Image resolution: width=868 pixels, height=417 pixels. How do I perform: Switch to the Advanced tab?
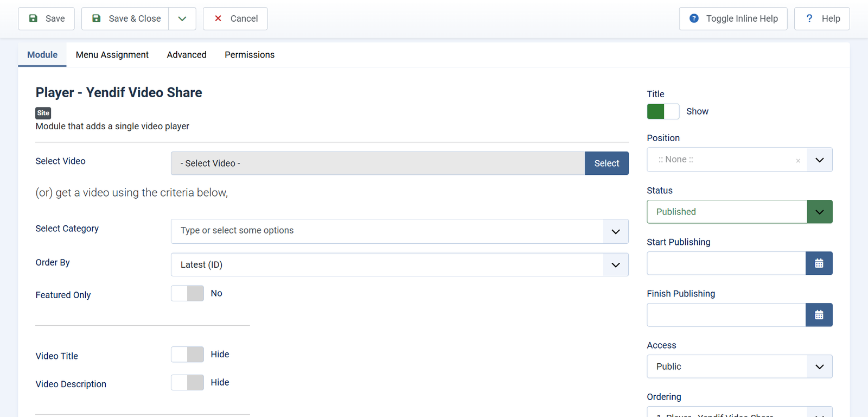click(x=187, y=55)
